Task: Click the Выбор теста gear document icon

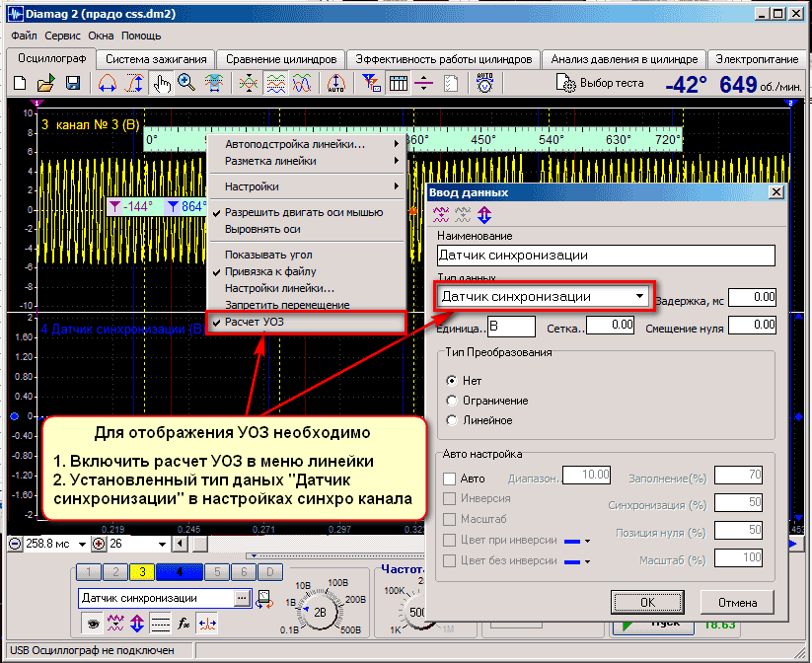Action: tap(565, 83)
